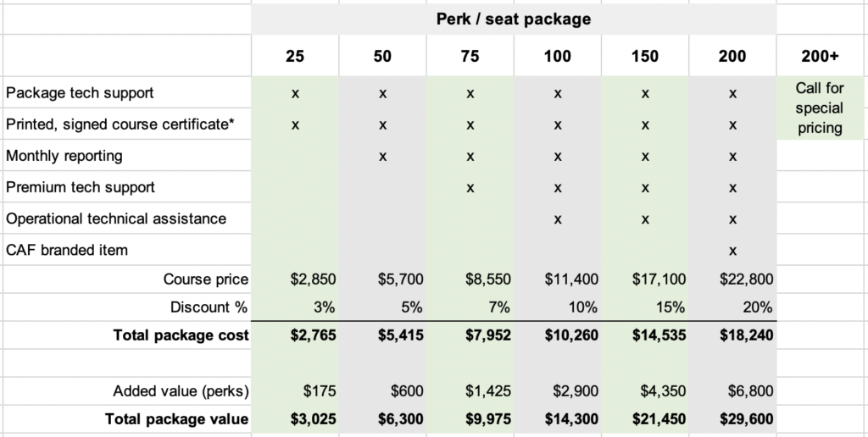The height and width of the screenshot is (437, 868).
Task: Select the Perk / seat package header cell
Action: (x=513, y=19)
